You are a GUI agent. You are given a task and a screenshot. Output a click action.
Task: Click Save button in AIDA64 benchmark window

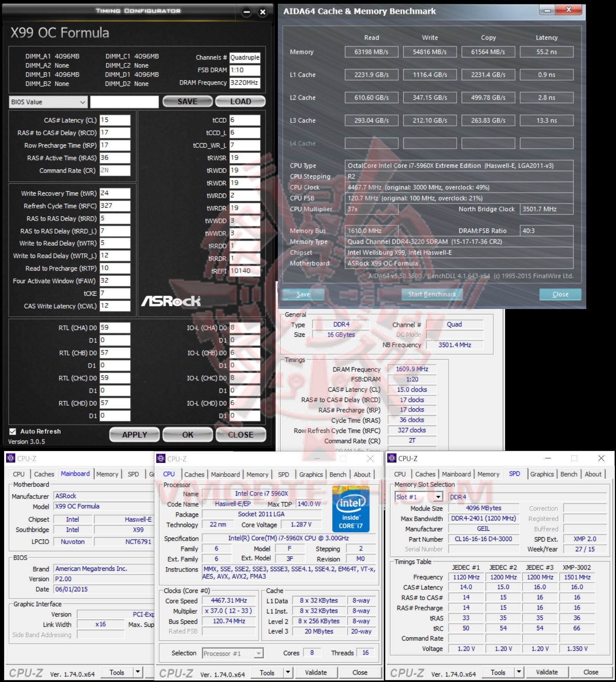pos(303,294)
